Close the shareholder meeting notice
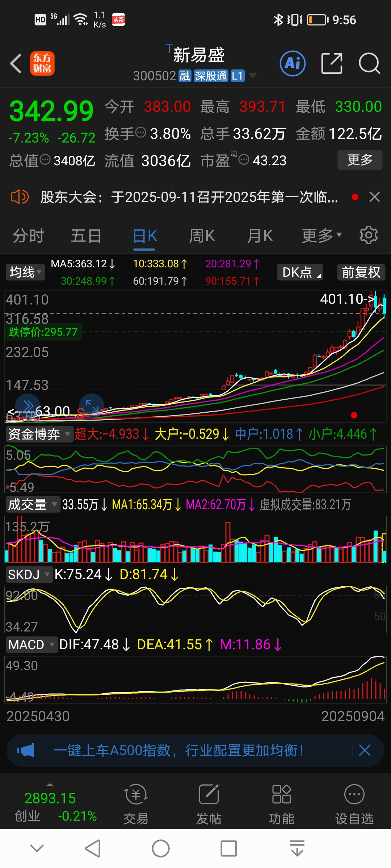 pos(375,197)
